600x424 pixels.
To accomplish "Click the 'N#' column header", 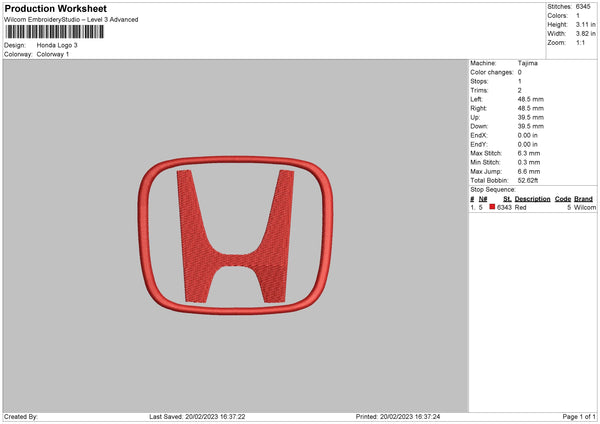I will (x=483, y=199).
